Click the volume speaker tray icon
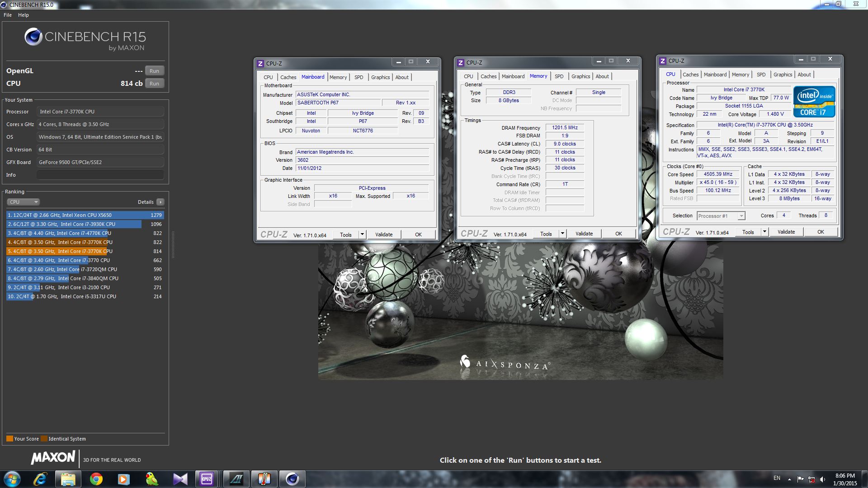 [x=822, y=479]
